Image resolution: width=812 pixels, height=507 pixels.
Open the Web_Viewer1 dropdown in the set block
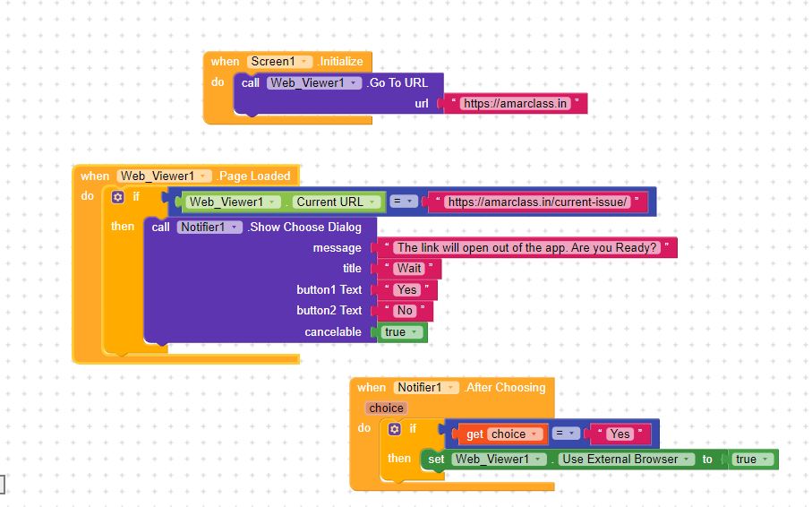pos(500,460)
